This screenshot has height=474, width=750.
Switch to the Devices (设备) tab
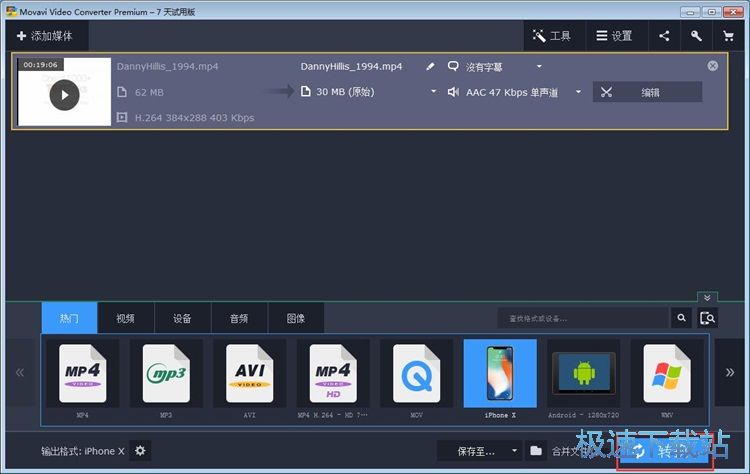coord(182,318)
